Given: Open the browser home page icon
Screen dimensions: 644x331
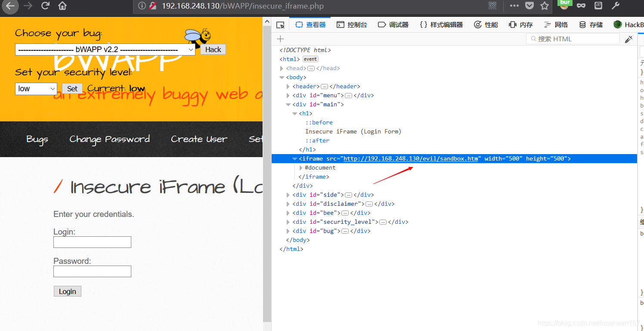Looking at the screenshot, I should [x=62, y=6].
